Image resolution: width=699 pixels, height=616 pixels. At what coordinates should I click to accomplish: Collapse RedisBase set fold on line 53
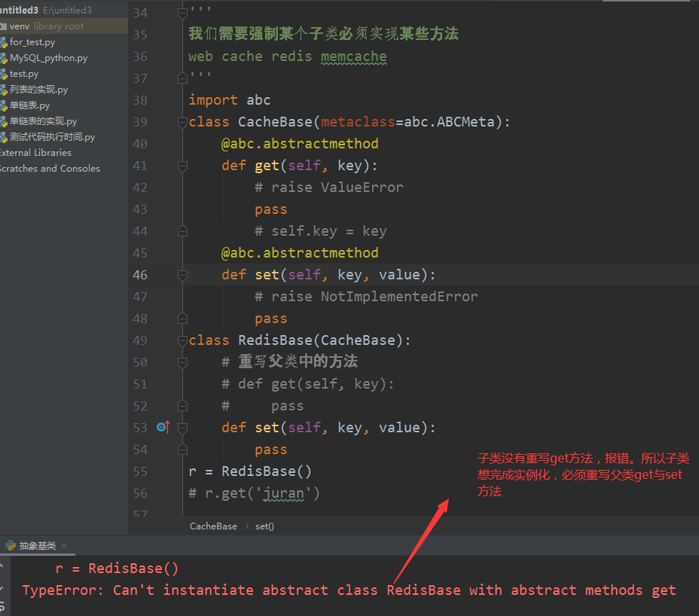[182, 428]
